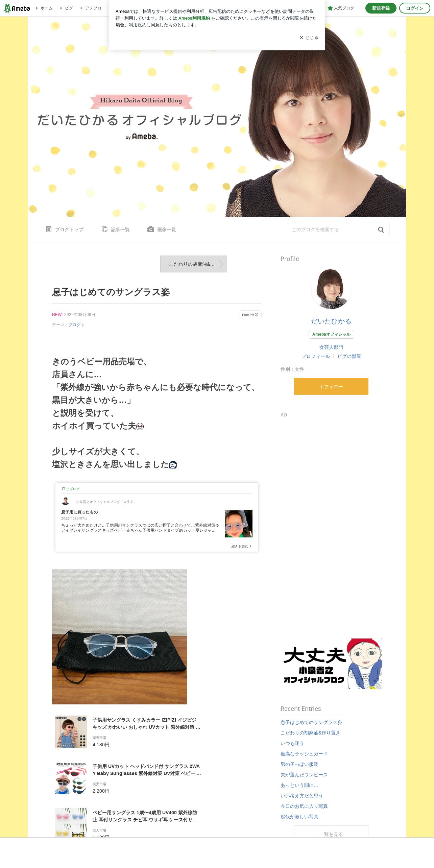Open recent entry 夫が選んだワンピース
Viewport: 434px width, 868px height.
[x=304, y=775]
